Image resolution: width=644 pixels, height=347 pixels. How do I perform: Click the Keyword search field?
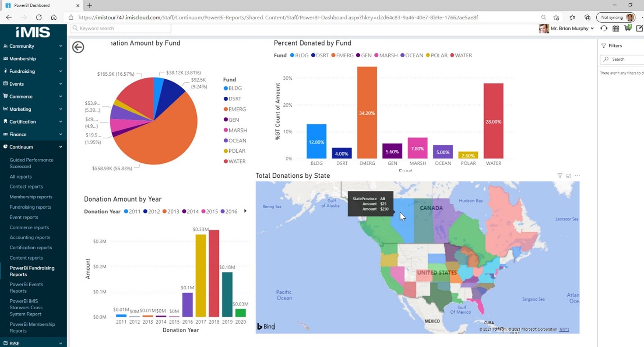[x=120, y=28]
